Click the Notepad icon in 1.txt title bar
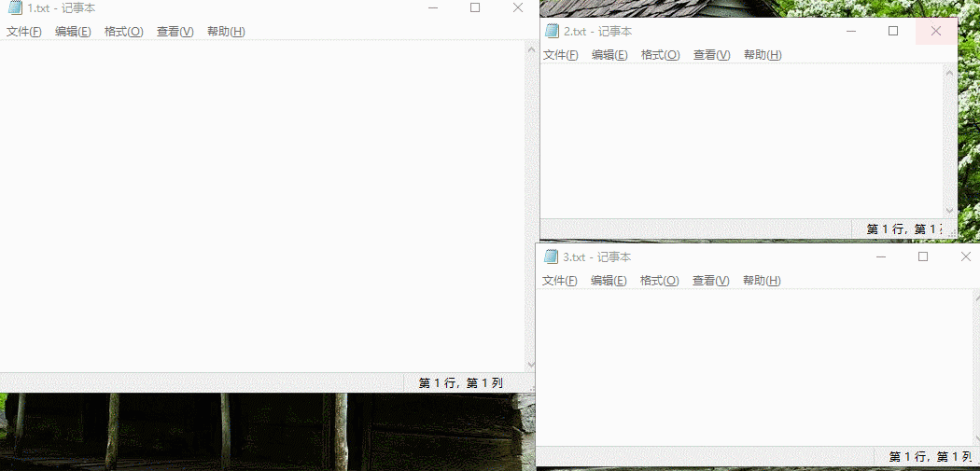 point(15,8)
